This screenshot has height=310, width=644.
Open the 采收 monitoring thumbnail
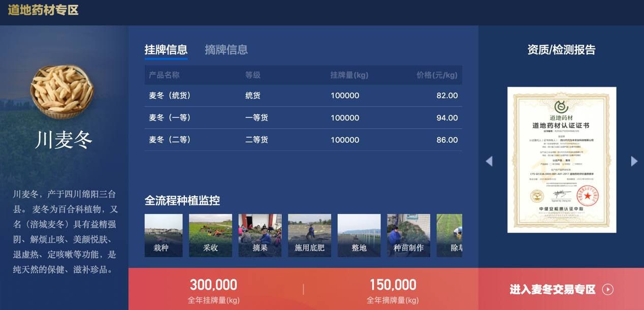click(210, 235)
